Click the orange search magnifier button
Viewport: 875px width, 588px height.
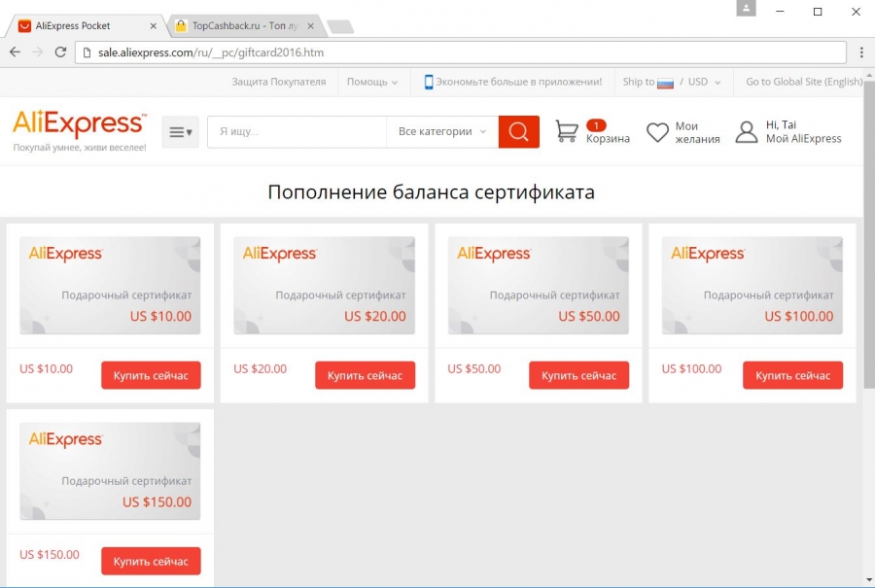(x=518, y=131)
